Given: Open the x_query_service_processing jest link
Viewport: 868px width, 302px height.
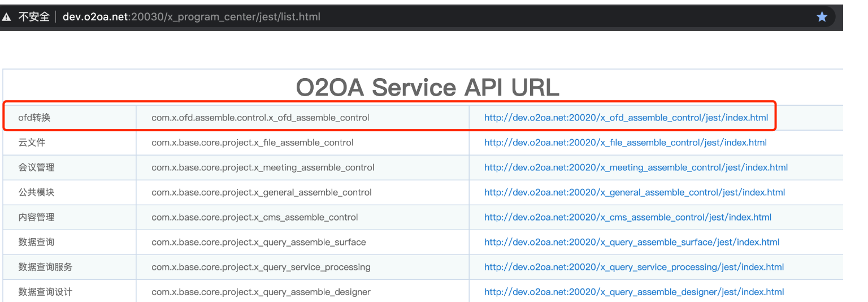Looking at the screenshot, I should [633, 267].
